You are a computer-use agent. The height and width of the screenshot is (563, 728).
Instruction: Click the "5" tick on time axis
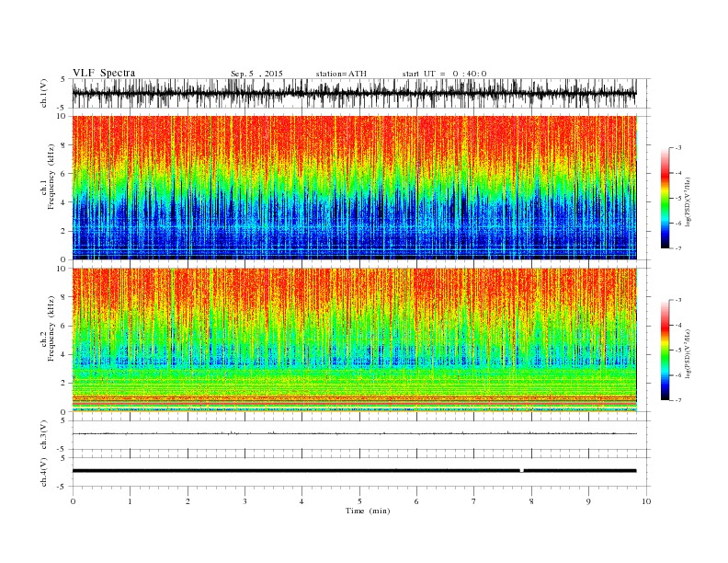(359, 501)
